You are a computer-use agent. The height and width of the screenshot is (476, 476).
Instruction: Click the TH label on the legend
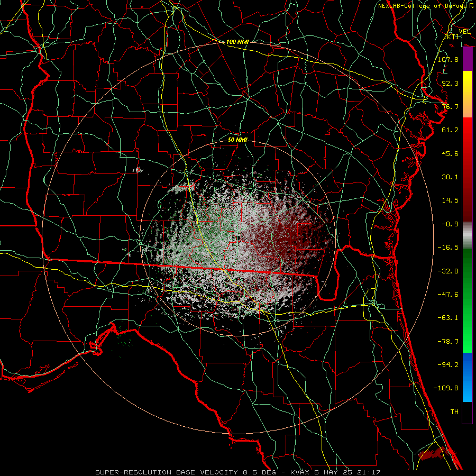point(454,412)
